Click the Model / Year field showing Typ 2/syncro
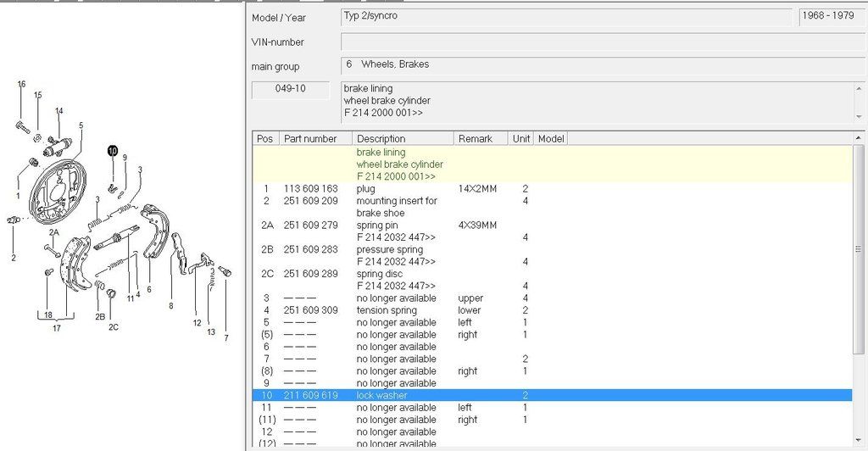Viewport: 868px width, 451px height. click(x=566, y=17)
